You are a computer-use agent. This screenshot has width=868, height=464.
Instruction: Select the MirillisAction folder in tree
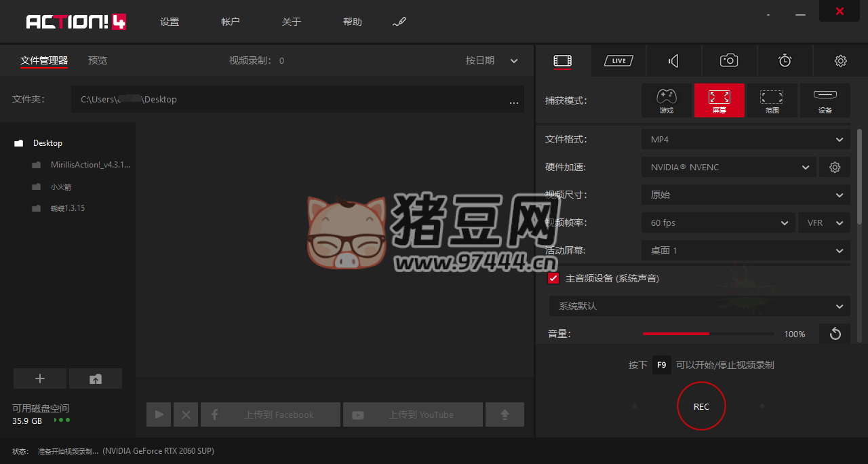coord(90,165)
